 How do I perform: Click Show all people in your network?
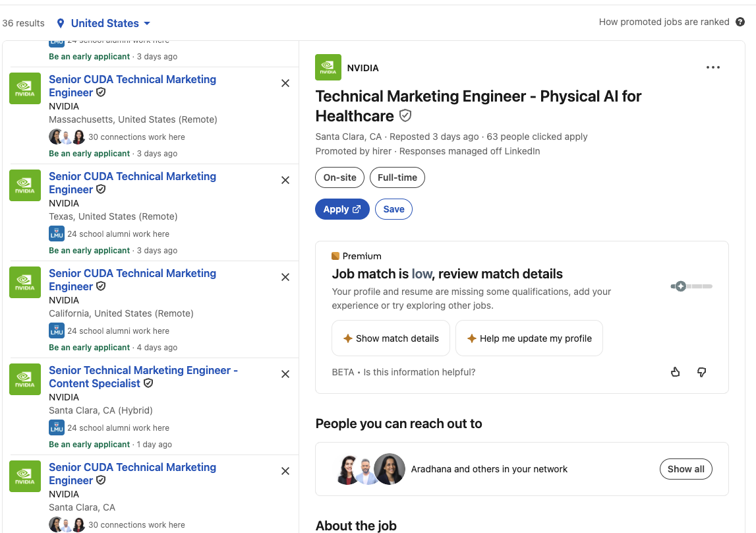pos(685,469)
